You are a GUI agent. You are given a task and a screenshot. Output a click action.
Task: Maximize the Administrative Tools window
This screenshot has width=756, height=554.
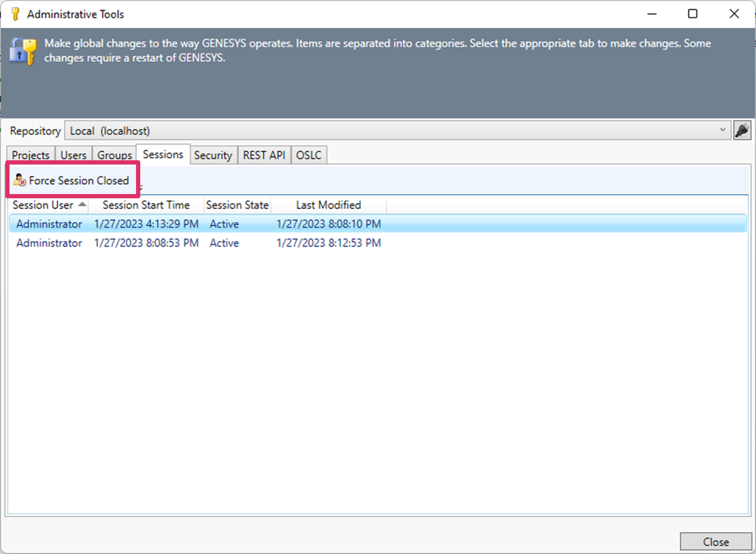[x=693, y=14]
